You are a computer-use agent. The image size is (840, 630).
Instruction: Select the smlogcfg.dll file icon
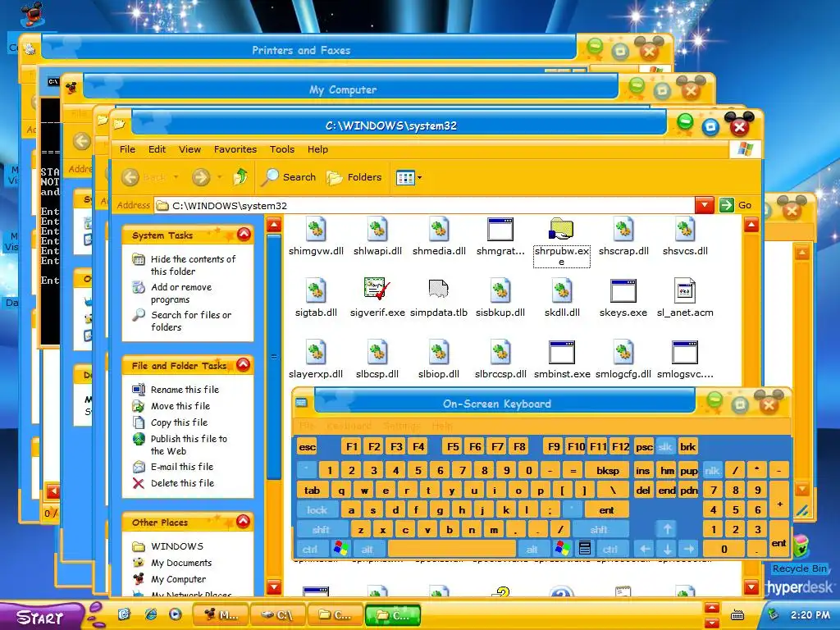623,353
